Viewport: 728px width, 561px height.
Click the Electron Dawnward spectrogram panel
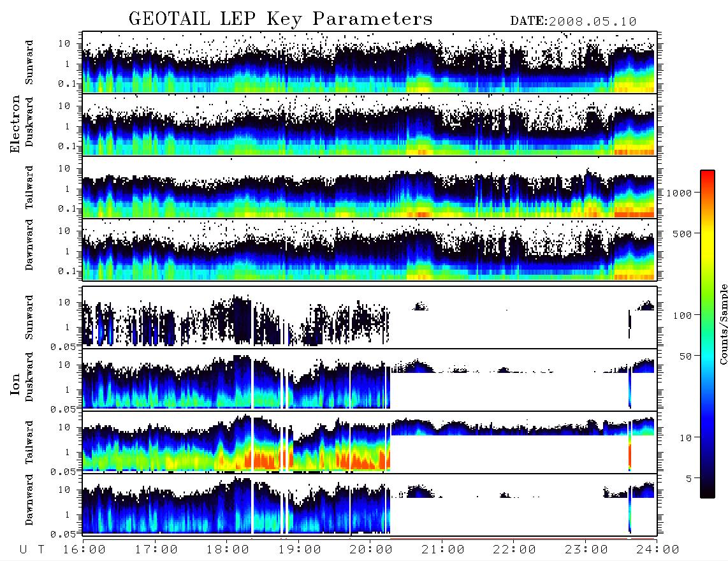click(370, 249)
